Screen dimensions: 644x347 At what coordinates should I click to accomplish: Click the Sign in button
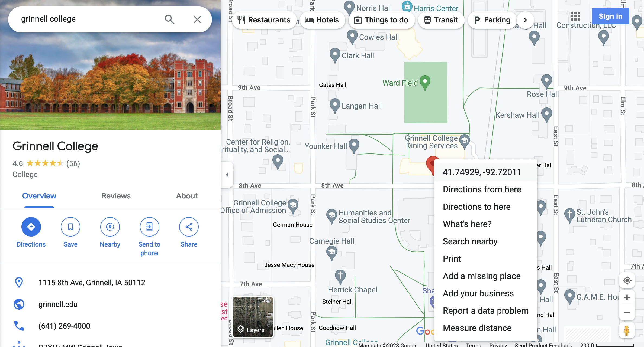[x=610, y=16]
